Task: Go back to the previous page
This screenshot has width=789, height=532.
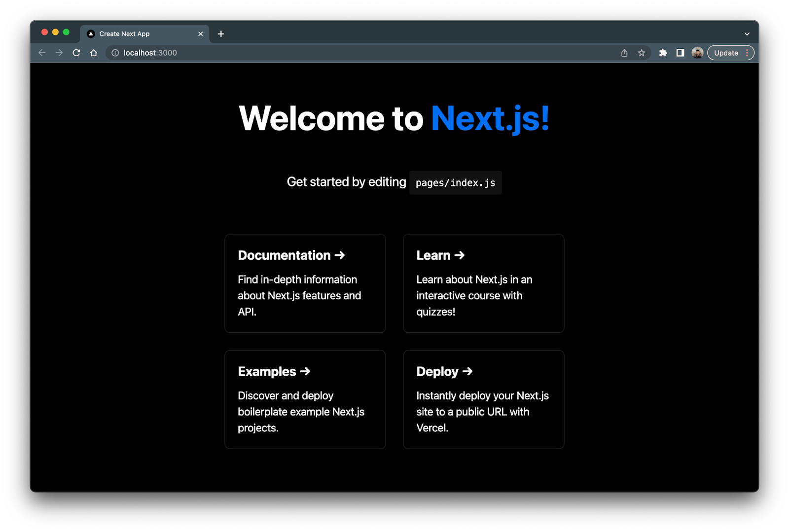Action: pos(42,53)
